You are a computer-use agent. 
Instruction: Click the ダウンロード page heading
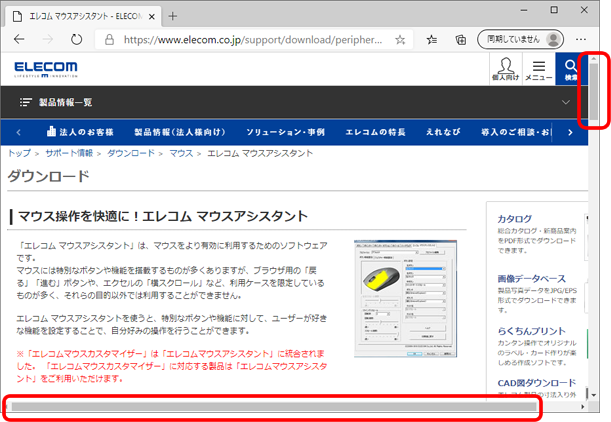click(49, 176)
